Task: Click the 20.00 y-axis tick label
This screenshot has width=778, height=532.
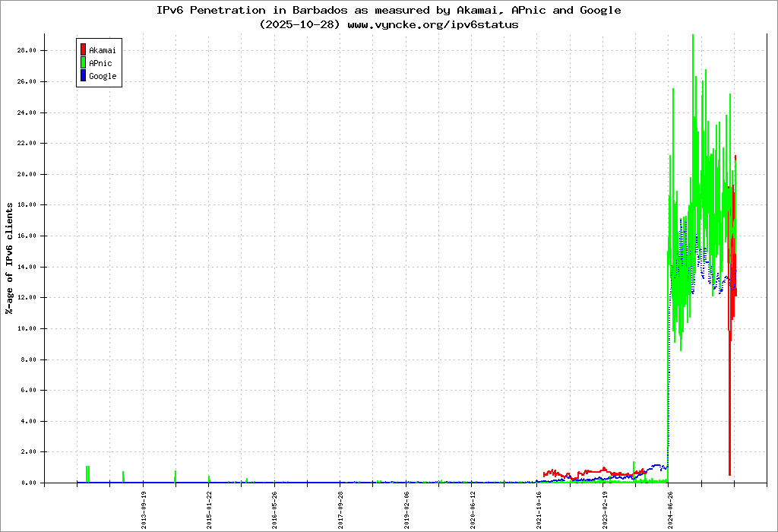Action: pyautogui.click(x=27, y=174)
